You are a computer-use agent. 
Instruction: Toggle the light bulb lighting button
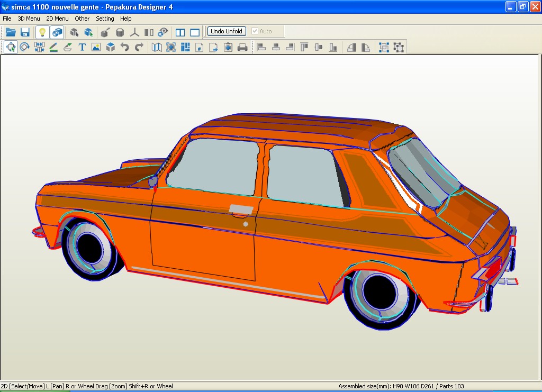[x=42, y=32]
